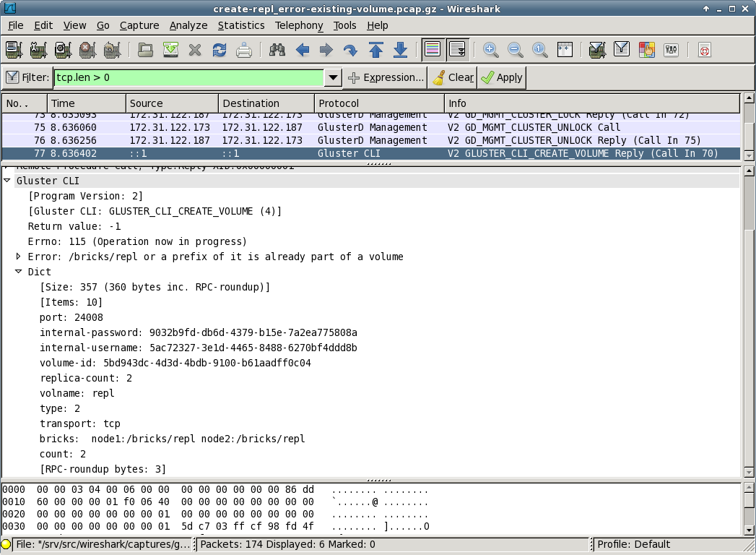Open the filter Expression dialog
756x555 pixels.
pos(386,77)
